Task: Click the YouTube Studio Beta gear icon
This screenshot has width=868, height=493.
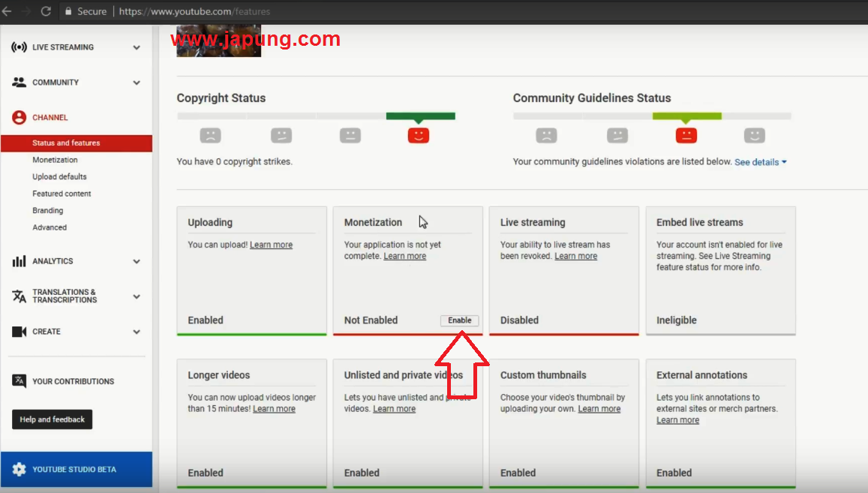Action: [19, 469]
